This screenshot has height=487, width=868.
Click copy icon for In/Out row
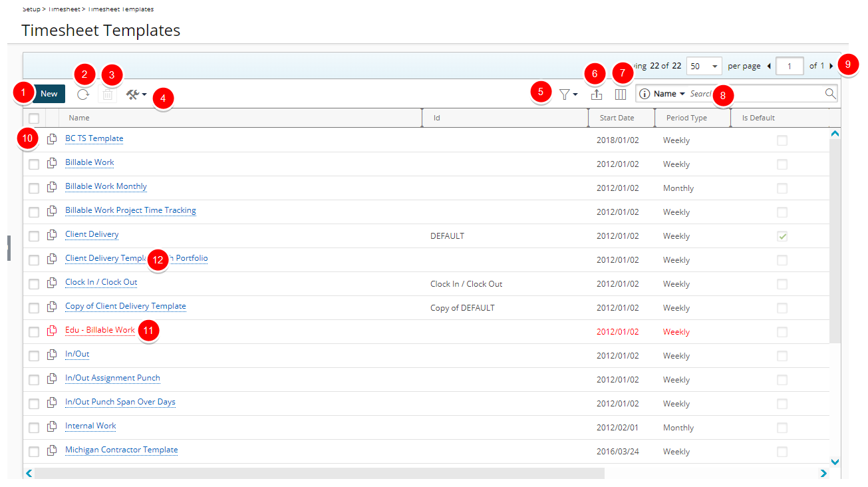coord(52,354)
